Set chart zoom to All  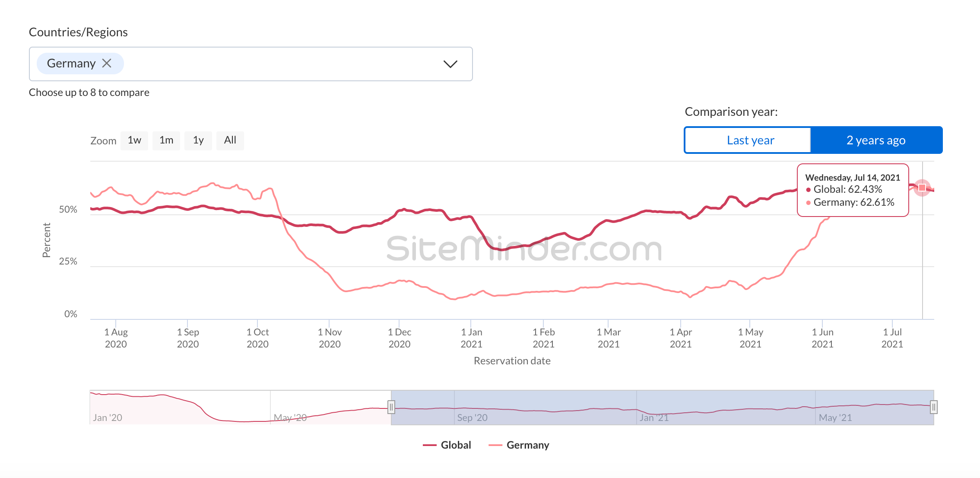(x=230, y=140)
